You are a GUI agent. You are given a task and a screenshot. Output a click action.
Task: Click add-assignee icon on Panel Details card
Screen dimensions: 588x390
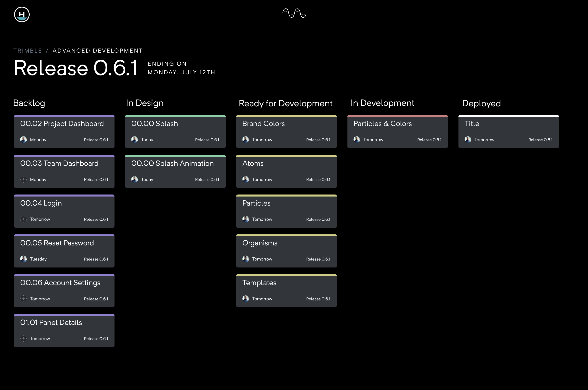[23, 338]
